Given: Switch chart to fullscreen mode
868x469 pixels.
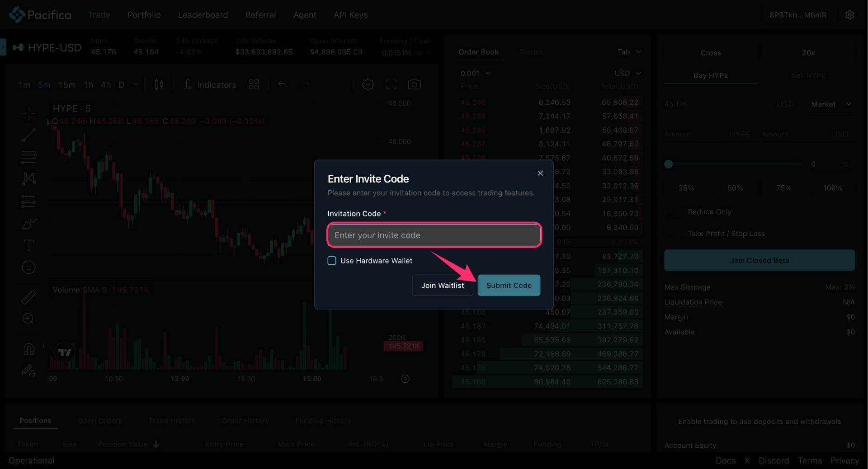Looking at the screenshot, I should pos(392,84).
